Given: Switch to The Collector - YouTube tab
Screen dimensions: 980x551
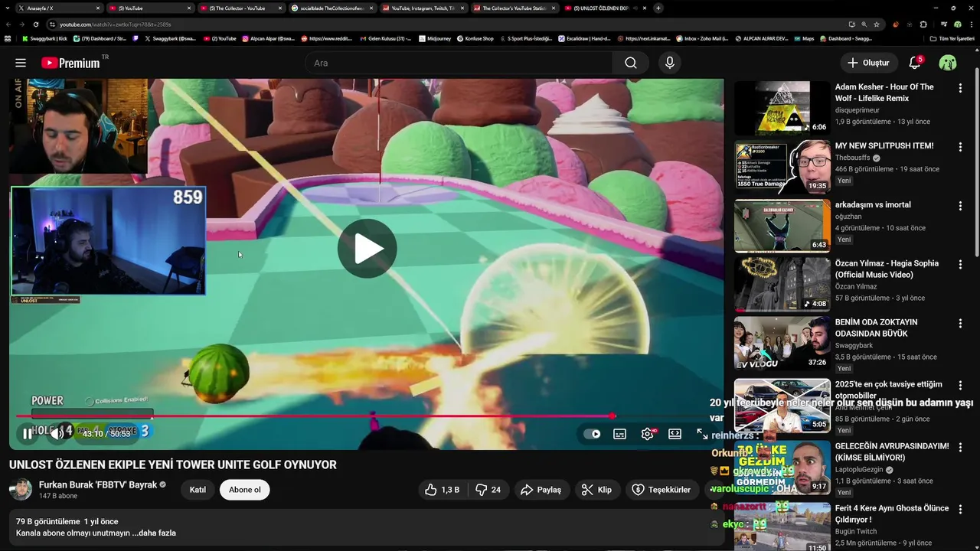Looking at the screenshot, I should click(241, 8).
